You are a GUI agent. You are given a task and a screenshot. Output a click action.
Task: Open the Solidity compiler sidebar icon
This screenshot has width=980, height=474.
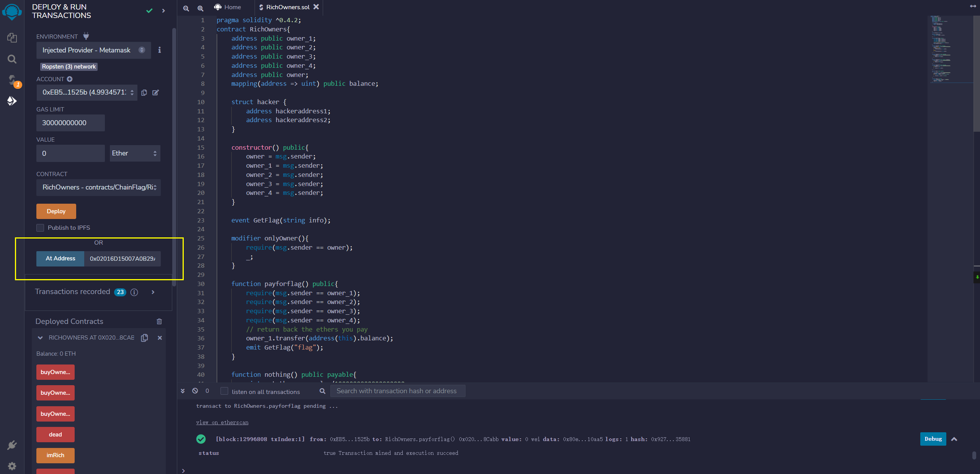coord(12,80)
